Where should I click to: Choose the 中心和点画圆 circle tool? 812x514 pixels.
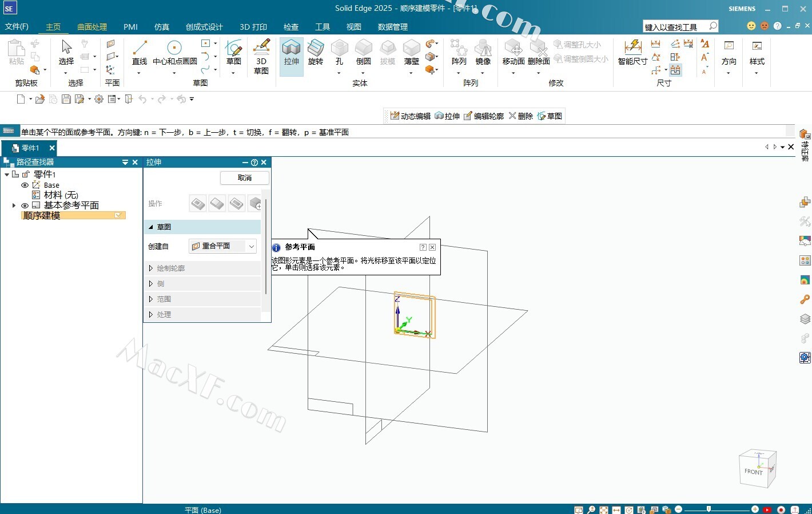tap(174, 53)
